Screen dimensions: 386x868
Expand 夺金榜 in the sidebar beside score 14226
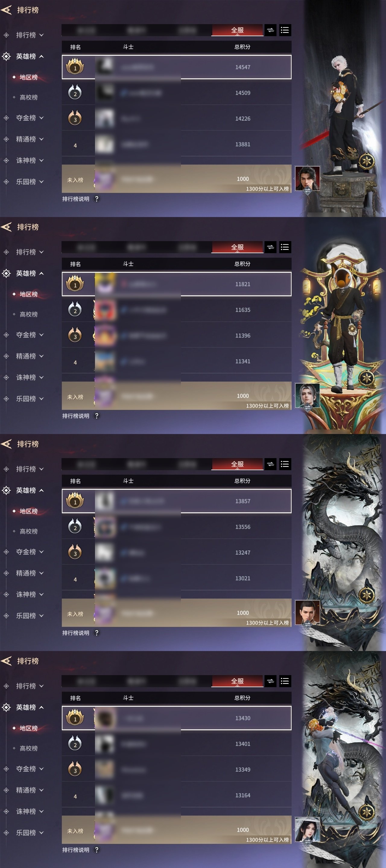click(x=26, y=118)
